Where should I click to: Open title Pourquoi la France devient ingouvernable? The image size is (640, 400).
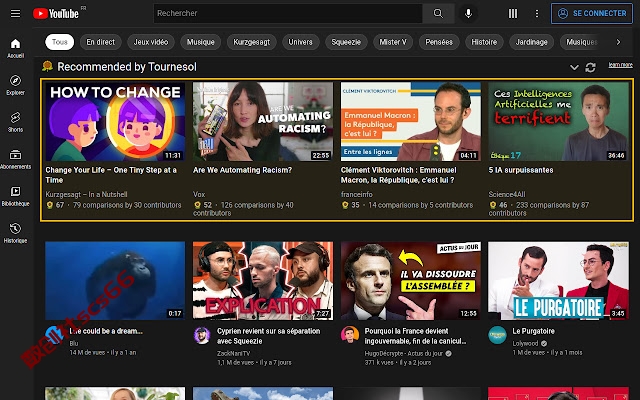(x=415, y=336)
